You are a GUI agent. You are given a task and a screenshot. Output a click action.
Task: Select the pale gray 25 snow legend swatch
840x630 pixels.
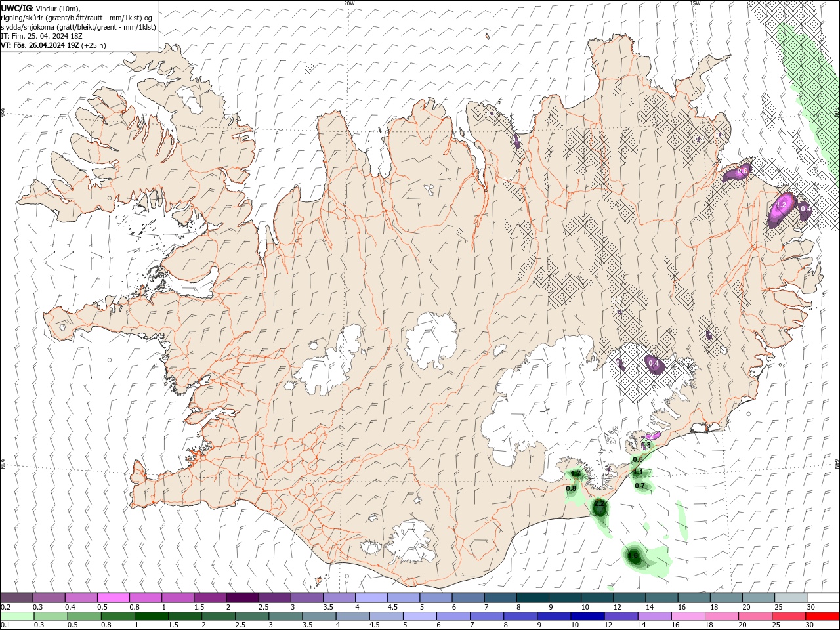pos(790,598)
